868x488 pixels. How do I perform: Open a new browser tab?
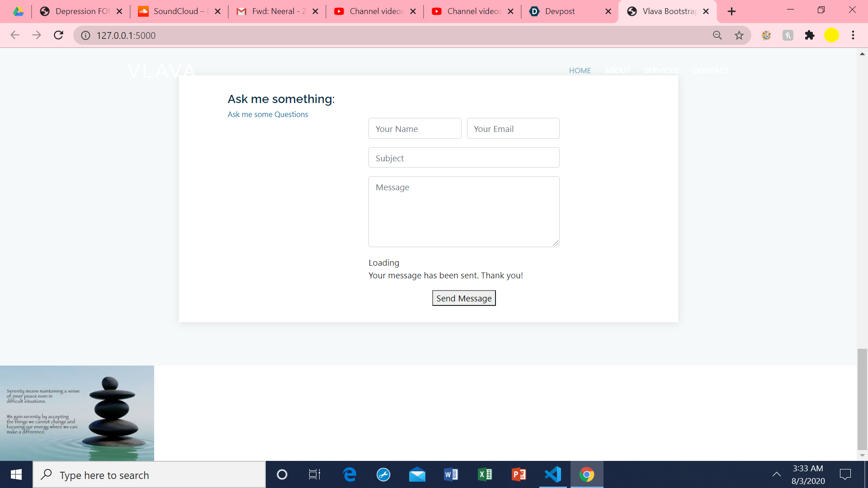[x=732, y=11]
